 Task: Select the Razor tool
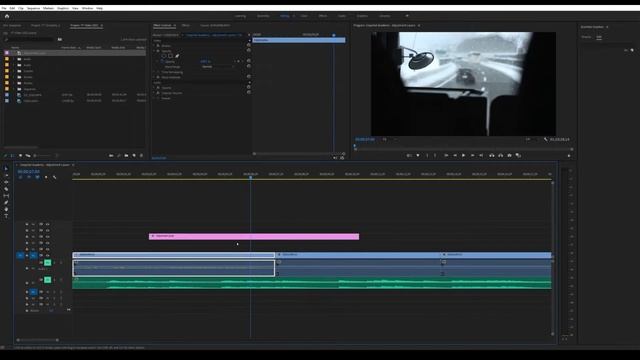pos(6,189)
